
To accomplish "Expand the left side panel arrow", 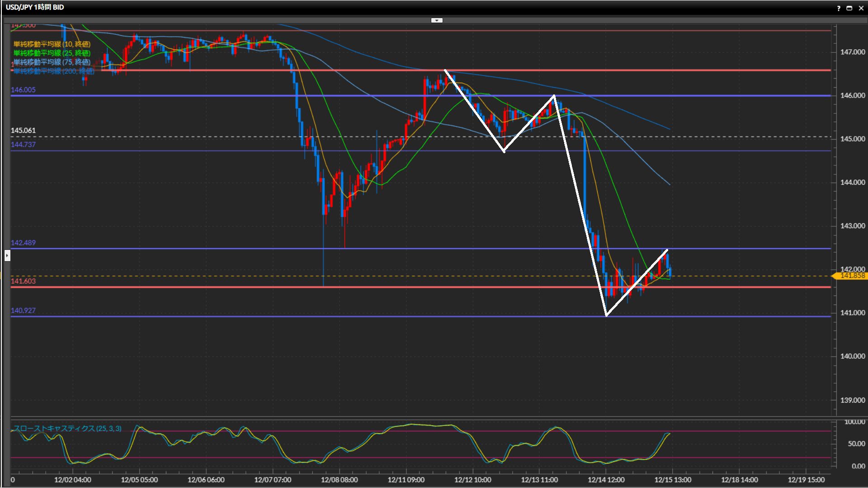I will point(7,256).
